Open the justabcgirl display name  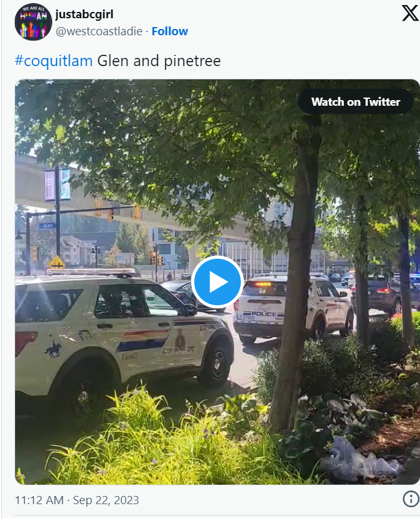pyautogui.click(x=84, y=14)
